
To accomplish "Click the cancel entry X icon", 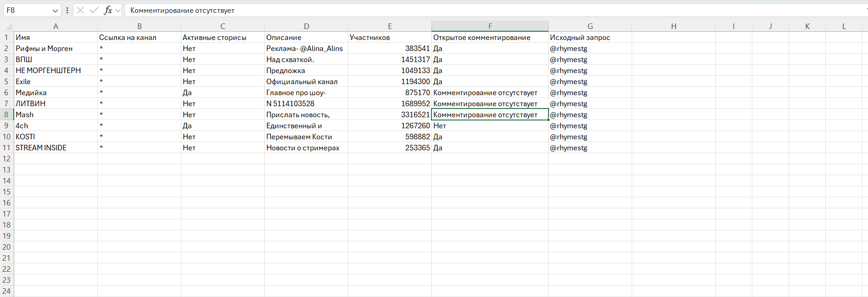I will [80, 10].
